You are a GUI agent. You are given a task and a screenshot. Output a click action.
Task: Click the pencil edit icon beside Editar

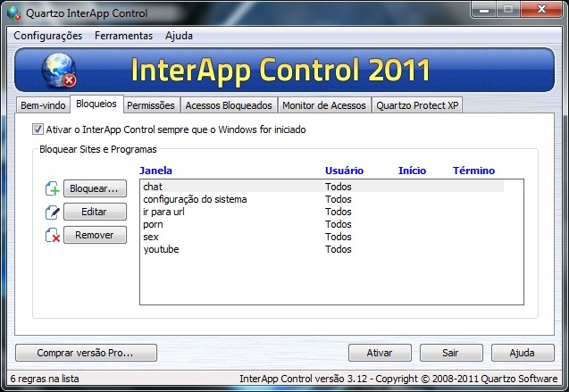tap(53, 213)
